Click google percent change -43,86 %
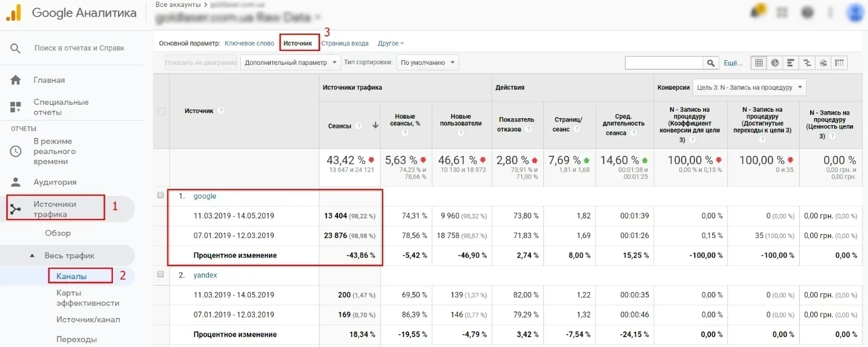 [360, 255]
